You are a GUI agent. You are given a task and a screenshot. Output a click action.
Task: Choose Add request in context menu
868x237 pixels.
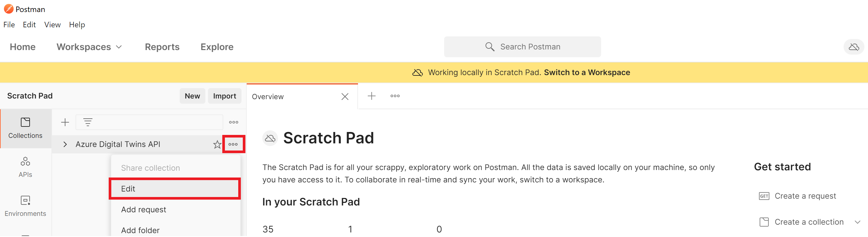pos(144,210)
